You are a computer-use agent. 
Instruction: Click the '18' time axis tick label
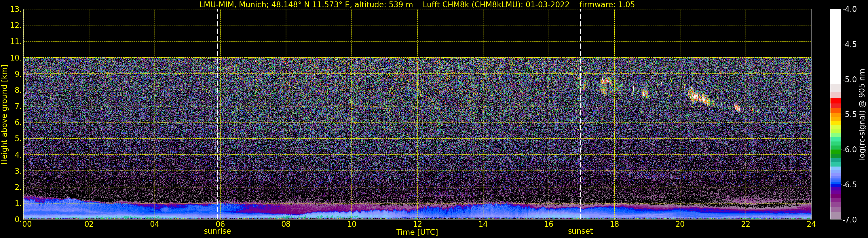[x=615, y=224]
